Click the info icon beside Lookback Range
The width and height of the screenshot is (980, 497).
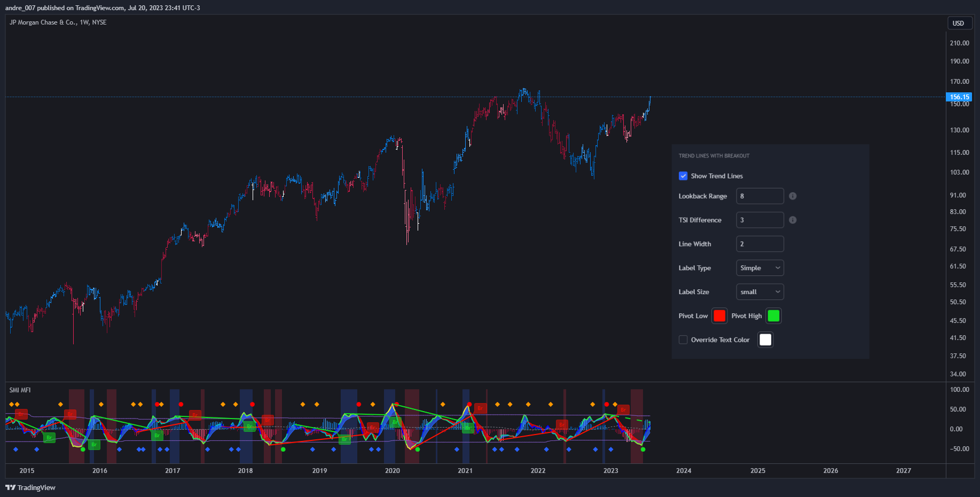pyautogui.click(x=793, y=196)
